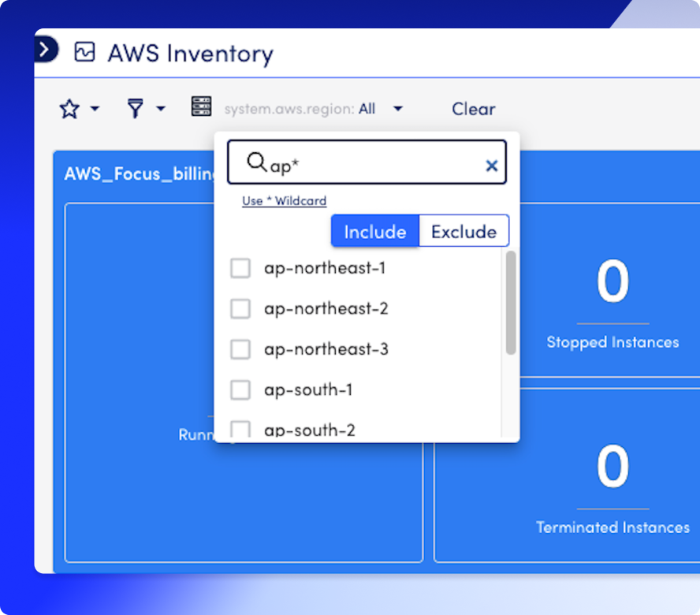Click the region list scrollbar thumb

(x=511, y=302)
